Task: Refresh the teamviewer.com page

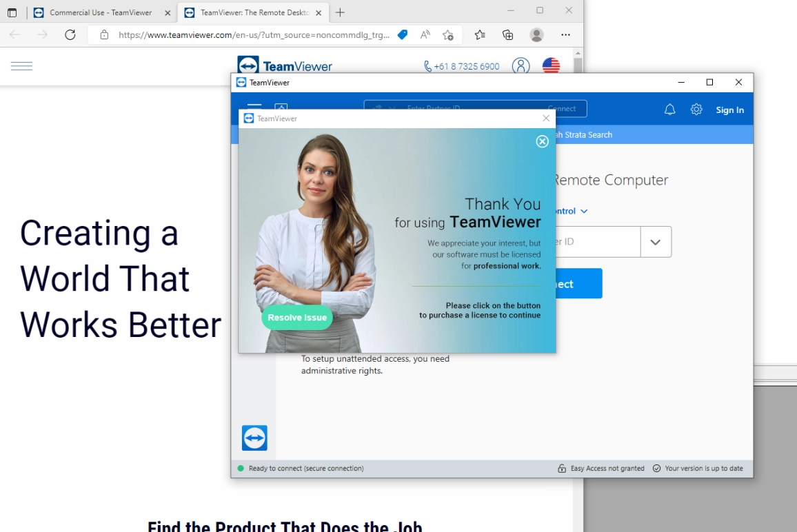Action: point(70,34)
